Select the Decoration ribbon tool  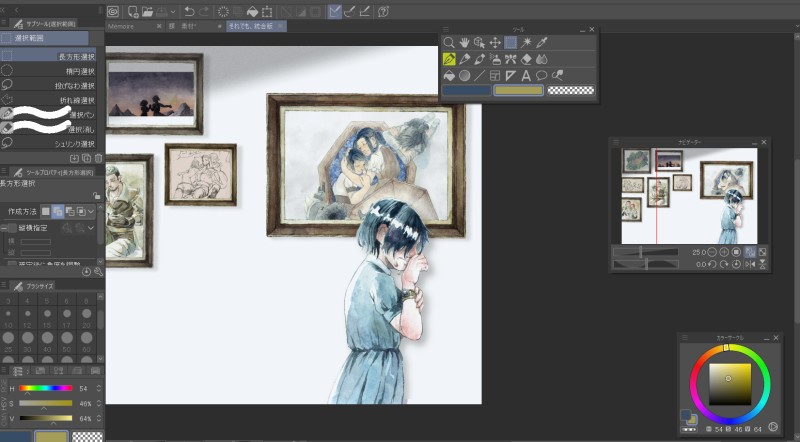pyautogui.click(x=510, y=59)
